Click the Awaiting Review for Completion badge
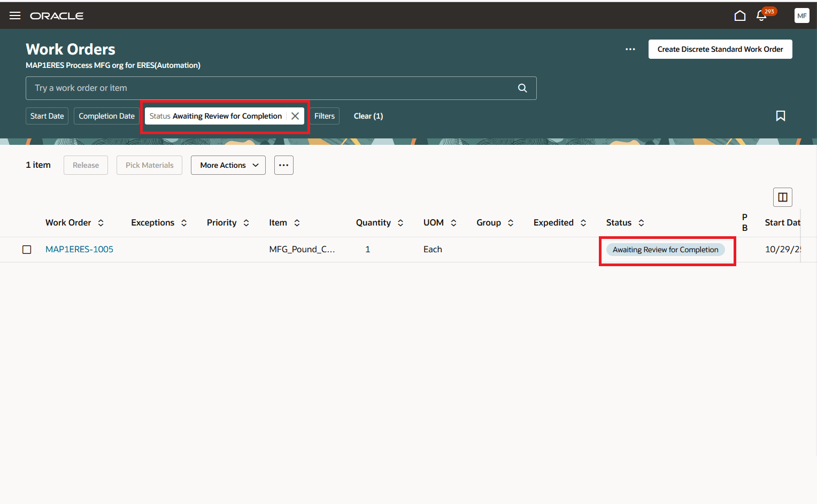The height and width of the screenshot is (504, 817). point(666,250)
